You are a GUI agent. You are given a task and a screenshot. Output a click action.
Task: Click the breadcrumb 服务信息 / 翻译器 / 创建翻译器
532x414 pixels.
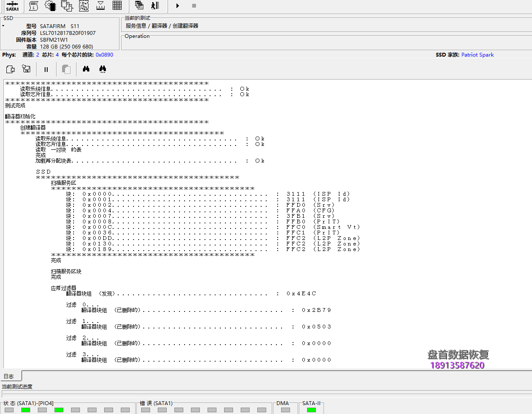tap(162, 26)
